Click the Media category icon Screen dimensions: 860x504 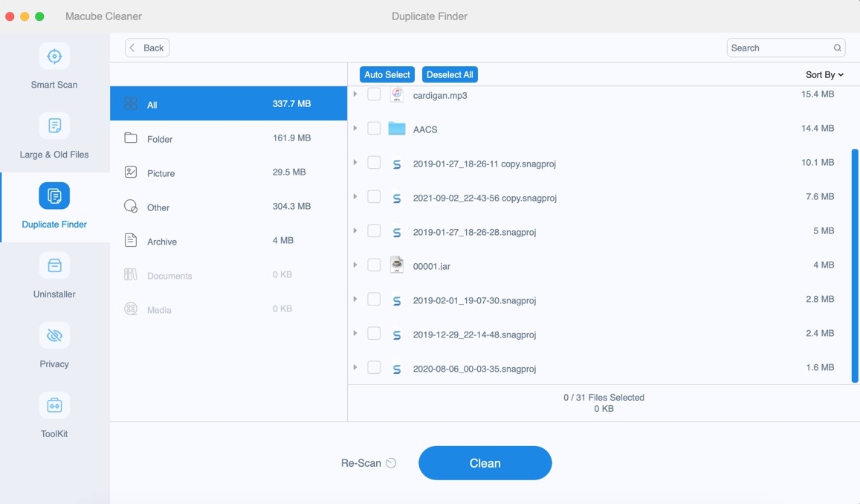click(x=131, y=308)
